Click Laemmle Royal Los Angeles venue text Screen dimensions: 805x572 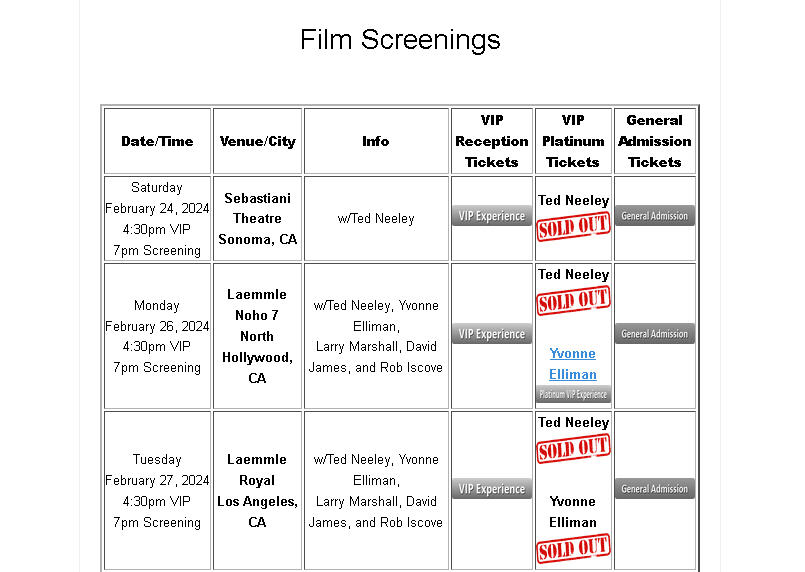[257, 490]
